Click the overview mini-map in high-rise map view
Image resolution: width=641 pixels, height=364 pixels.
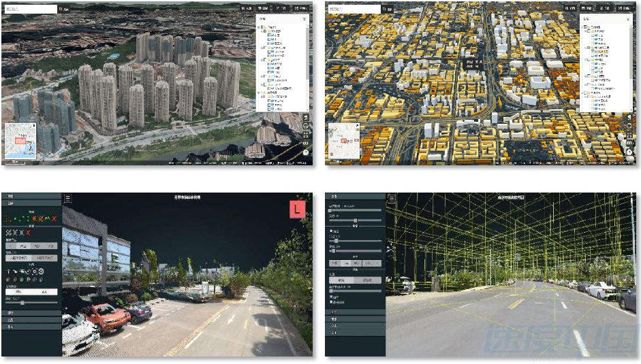coord(20,143)
